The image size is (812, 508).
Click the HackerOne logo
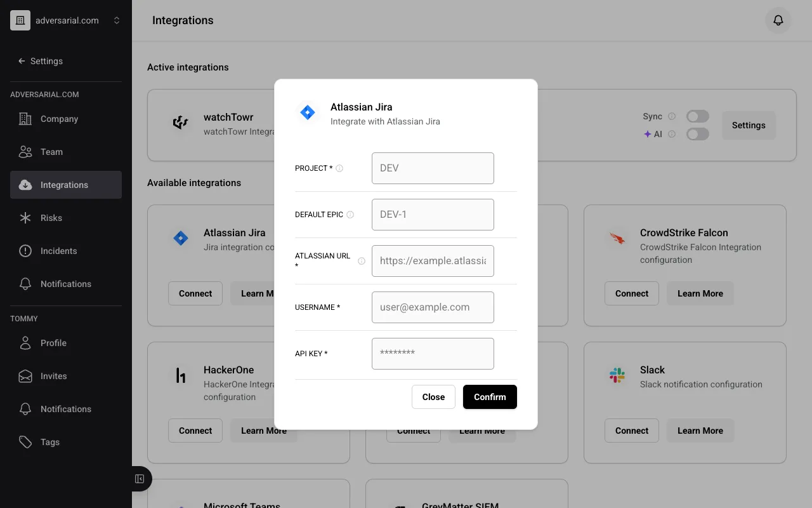[181, 376]
